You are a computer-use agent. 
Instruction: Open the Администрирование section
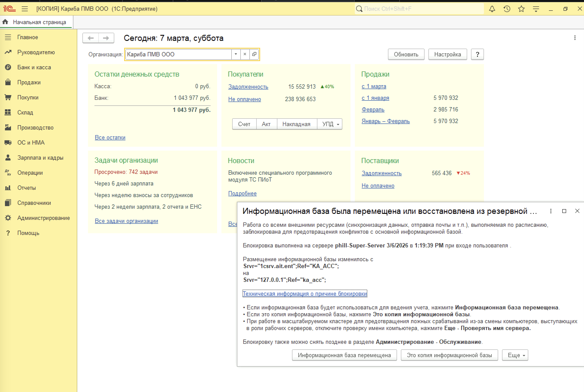[43, 218]
